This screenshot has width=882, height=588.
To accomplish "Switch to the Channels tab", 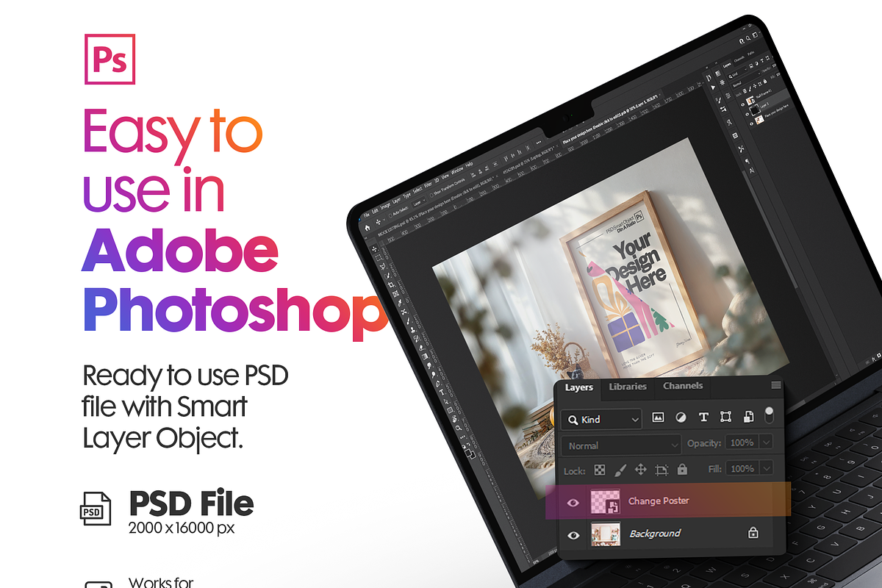I will (683, 386).
